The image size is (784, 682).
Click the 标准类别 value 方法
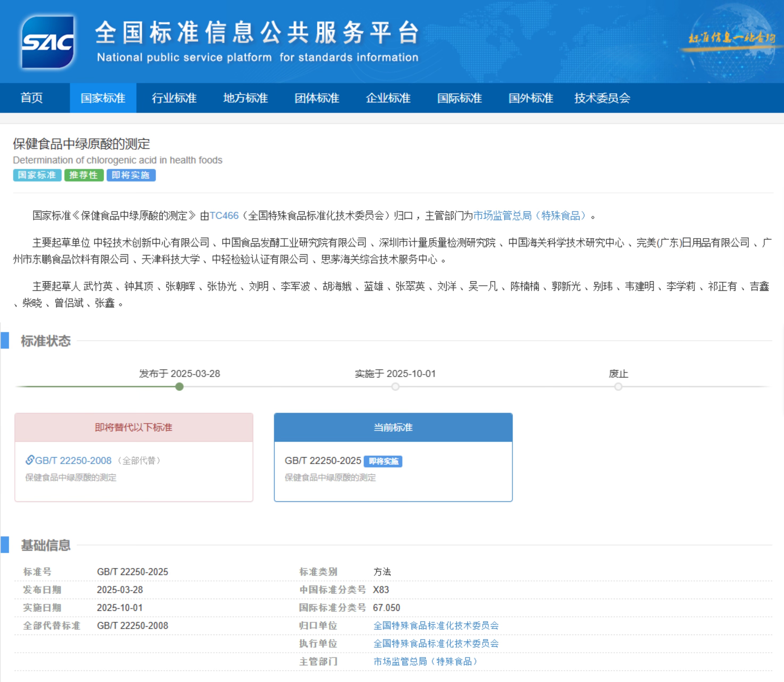coord(382,572)
